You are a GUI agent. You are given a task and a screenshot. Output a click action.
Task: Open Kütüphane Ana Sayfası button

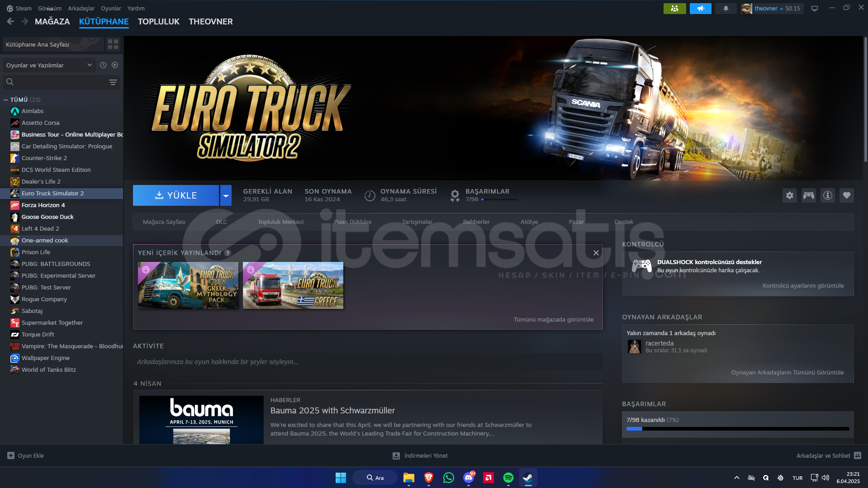tap(53, 44)
